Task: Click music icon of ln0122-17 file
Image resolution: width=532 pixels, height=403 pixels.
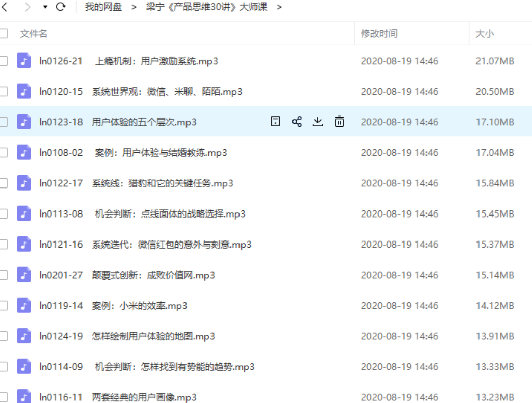Action: click(24, 183)
